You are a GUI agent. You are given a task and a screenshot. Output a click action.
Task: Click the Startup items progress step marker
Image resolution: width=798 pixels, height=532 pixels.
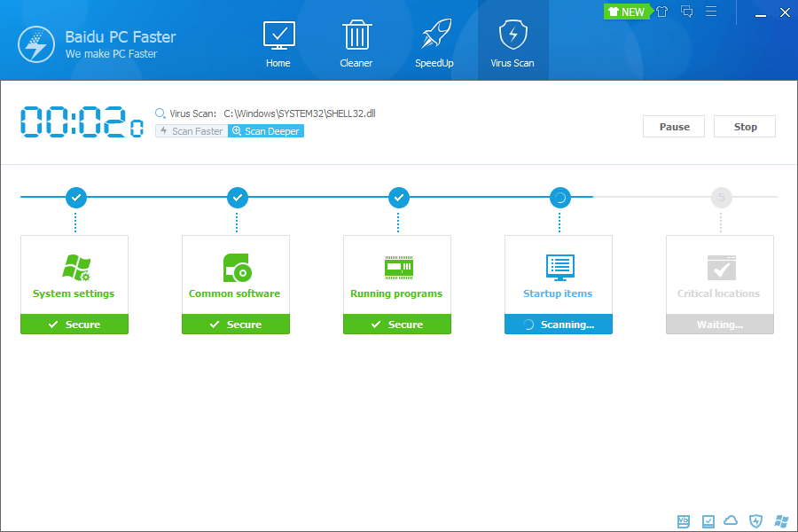pyautogui.click(x=560, y=198)
